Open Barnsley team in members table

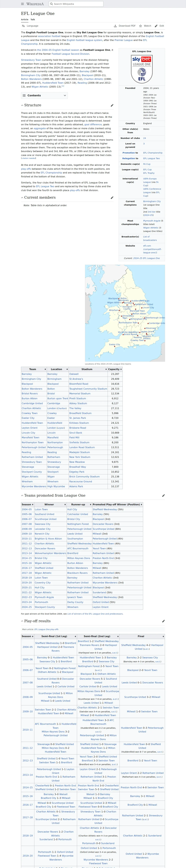tap(27, 374)
